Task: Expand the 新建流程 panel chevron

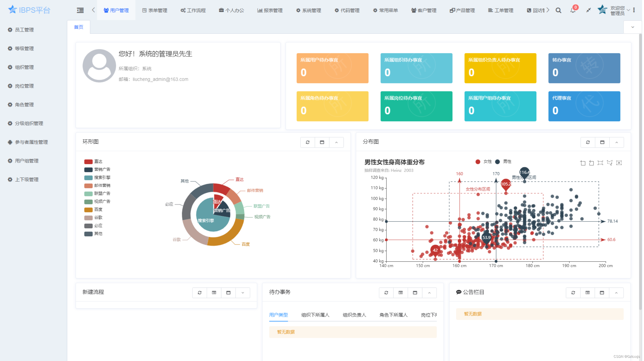Action: click(243, 292)
